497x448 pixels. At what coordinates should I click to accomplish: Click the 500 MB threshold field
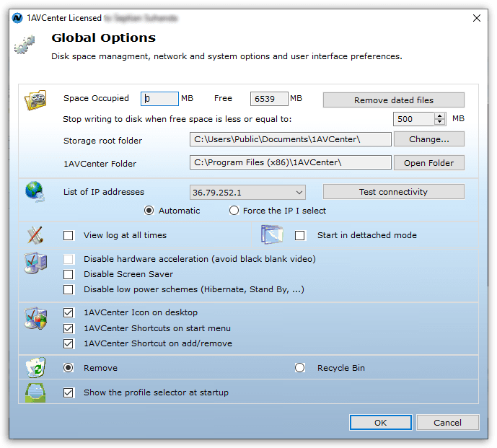pyautogui.click(x=414, y=119)
